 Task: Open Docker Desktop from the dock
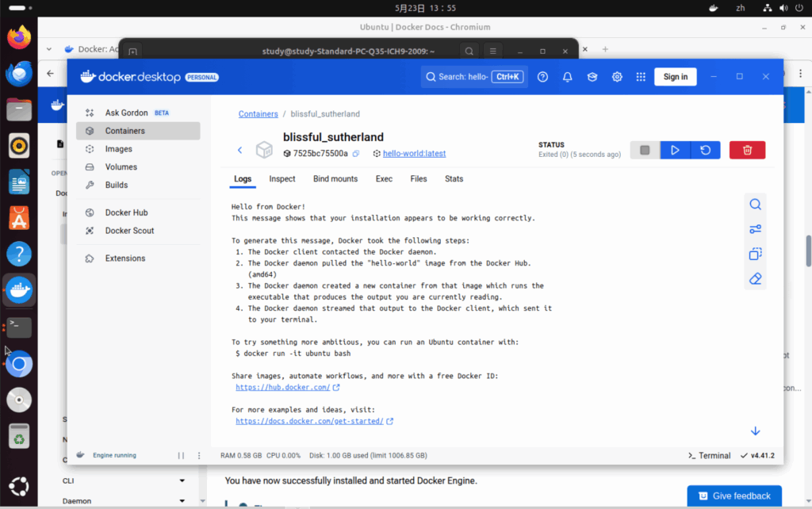click(x=19, y=290)
